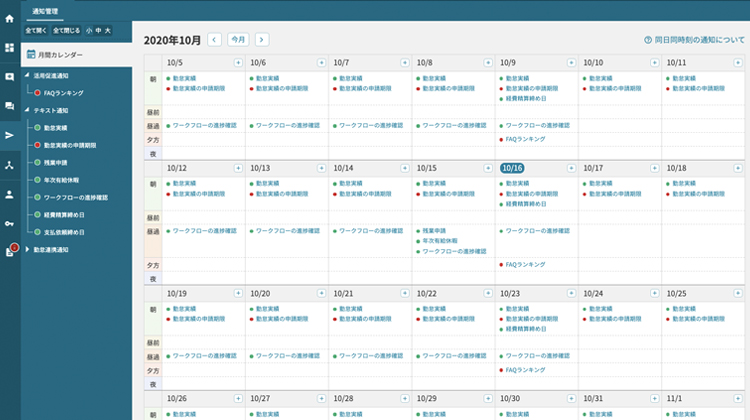Add notification on 10/9 with plus icon
Viewport: 750px width, 420px height.
pyautogui.click(x=571, y=63)
